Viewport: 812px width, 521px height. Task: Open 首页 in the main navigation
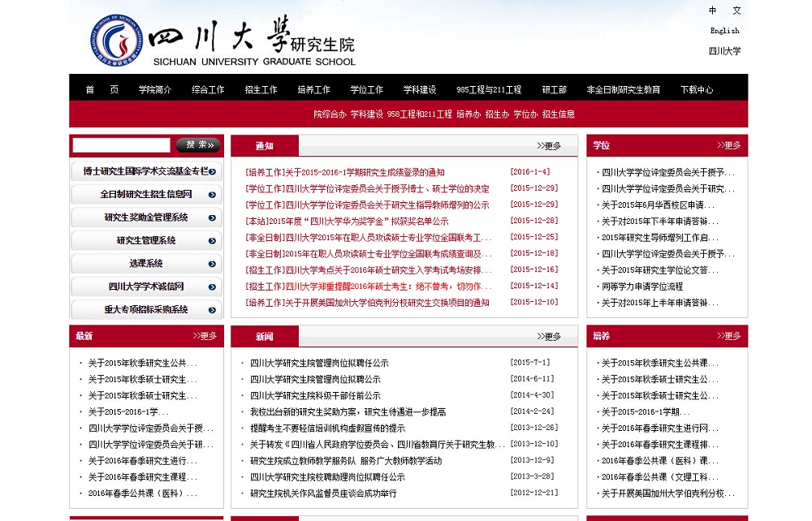click(x=102, y=89)
